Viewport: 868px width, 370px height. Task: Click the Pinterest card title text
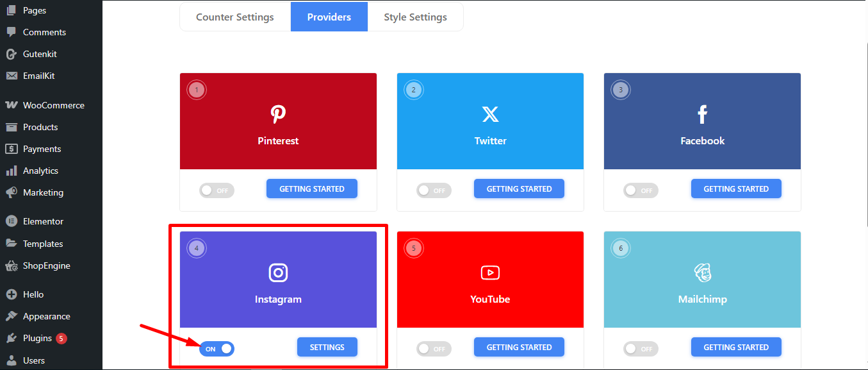(x=278, y=141)
